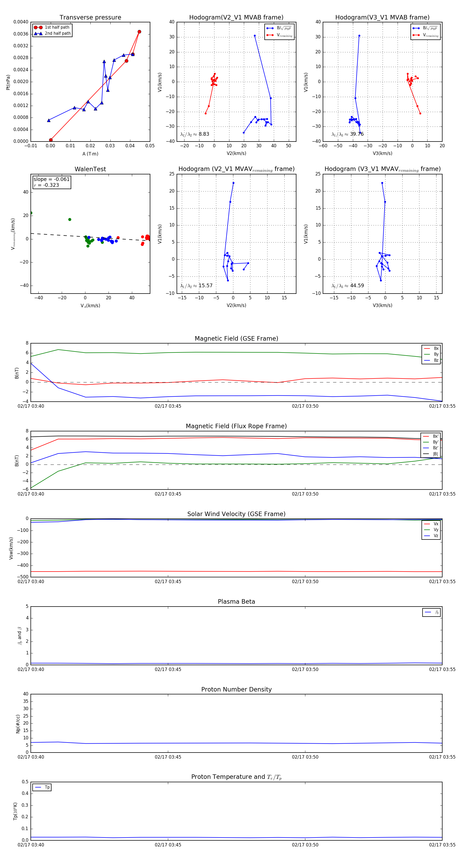Click the red data point at the Transverse pressure origin
Image resolution: width=473 pixels, height=868 pixels.
51,140
